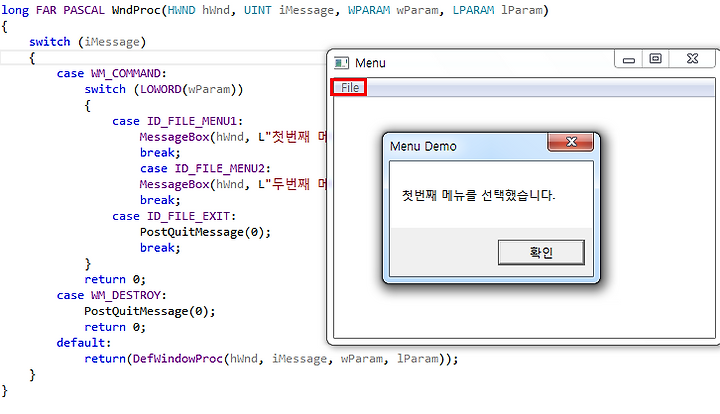Minimize the Menu window

click(x=629, y=60)
